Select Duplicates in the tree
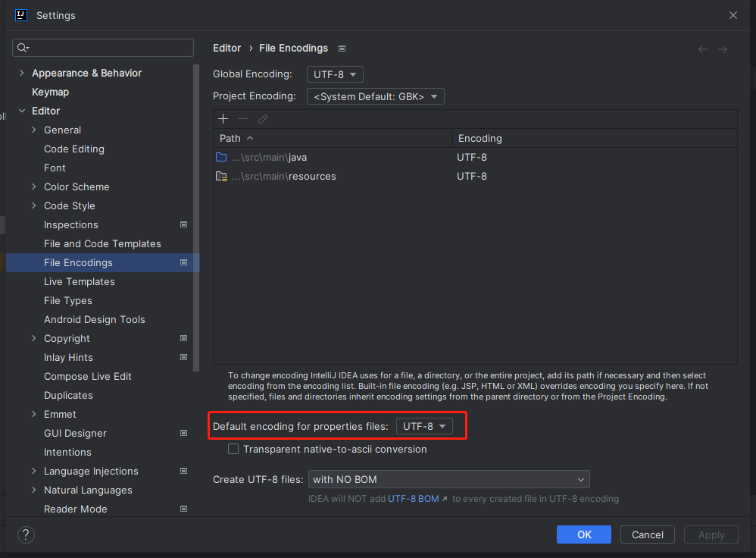The height and width of the screenshot is (558, 756). point(68,395)
